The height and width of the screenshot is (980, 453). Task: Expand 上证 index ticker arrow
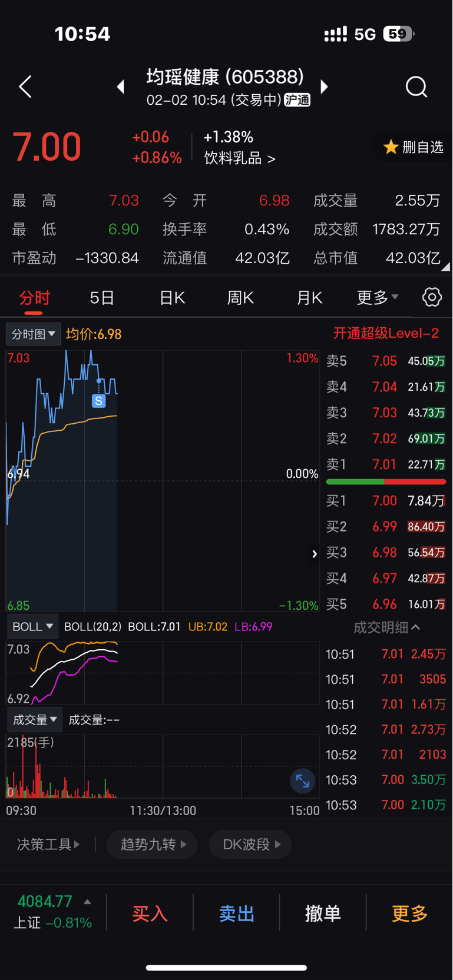click(87, 902)
